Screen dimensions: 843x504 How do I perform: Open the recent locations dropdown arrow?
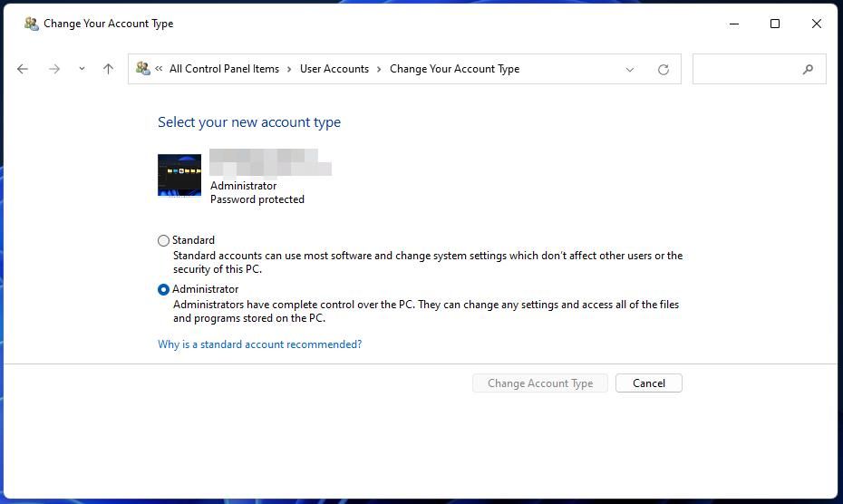(x=82, y=69)
